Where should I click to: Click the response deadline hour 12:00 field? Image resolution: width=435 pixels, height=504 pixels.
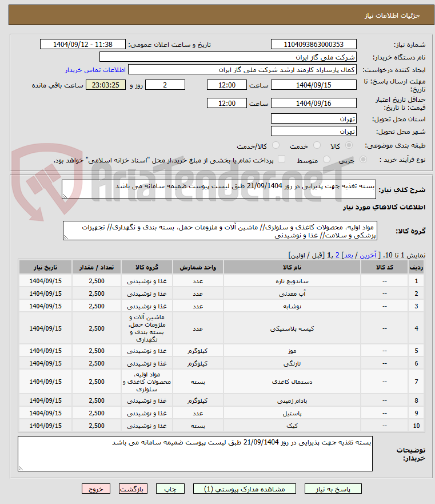pyautogui.click(x=227, y=85)
